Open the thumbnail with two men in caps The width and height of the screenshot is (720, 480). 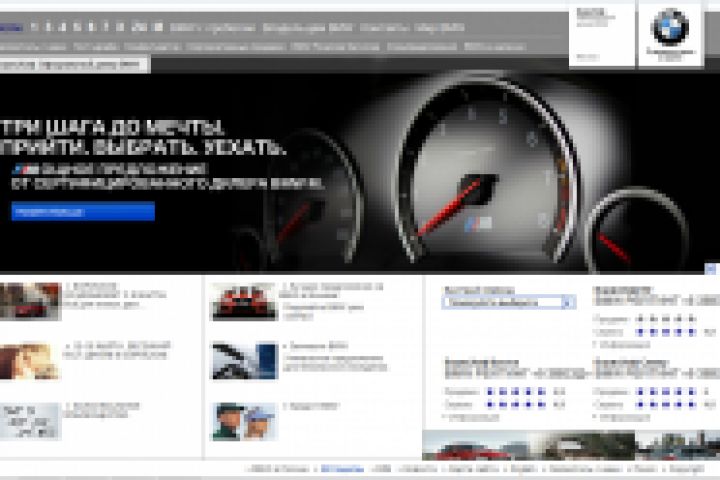pos(244,422)
